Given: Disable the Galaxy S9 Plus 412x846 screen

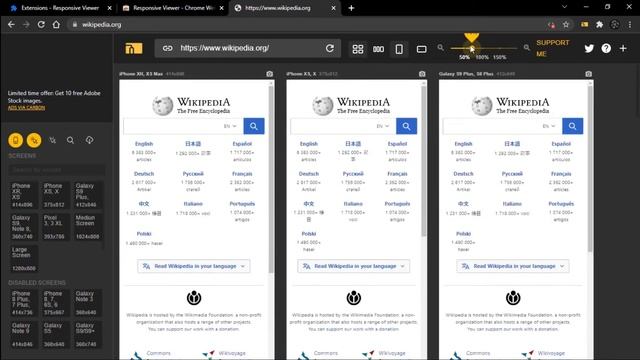Looking at the screenshot, I should click(x=87, y=195).
